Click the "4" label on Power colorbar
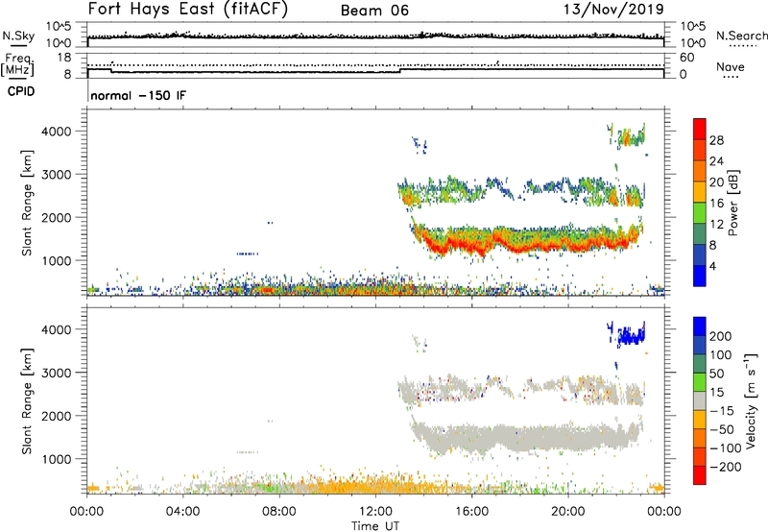 click(713, 266)
